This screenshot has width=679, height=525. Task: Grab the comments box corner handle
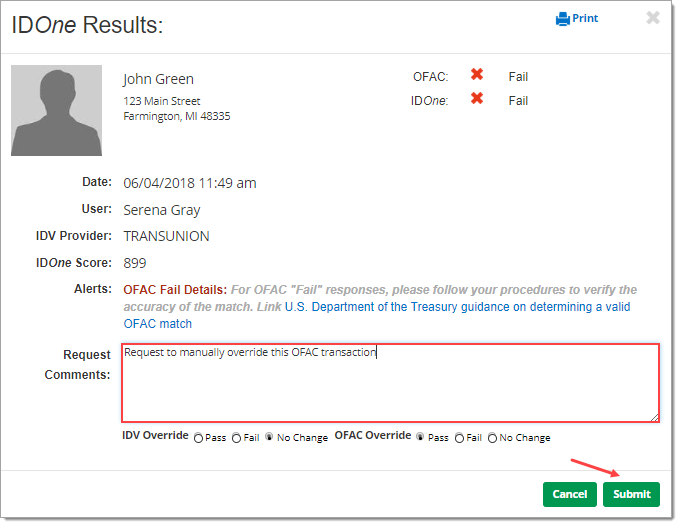(655, 418)
